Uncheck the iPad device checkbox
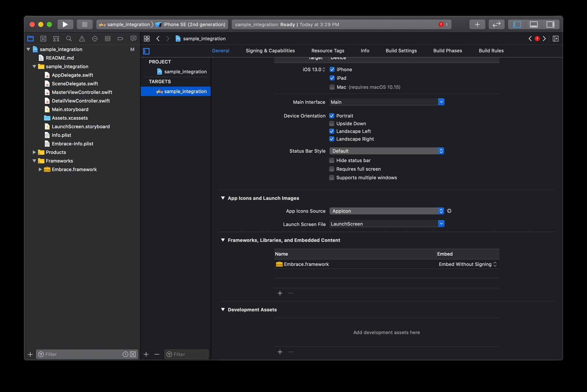 tap(332, 78)
